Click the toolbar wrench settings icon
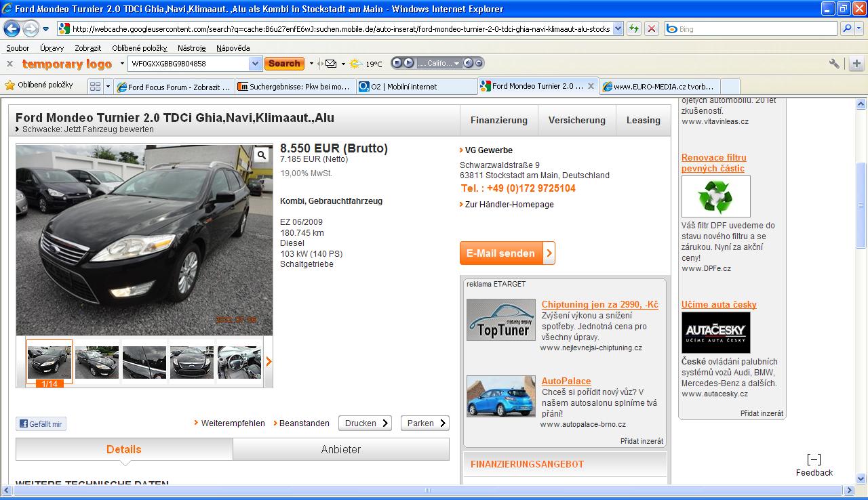 coord(834,64)
